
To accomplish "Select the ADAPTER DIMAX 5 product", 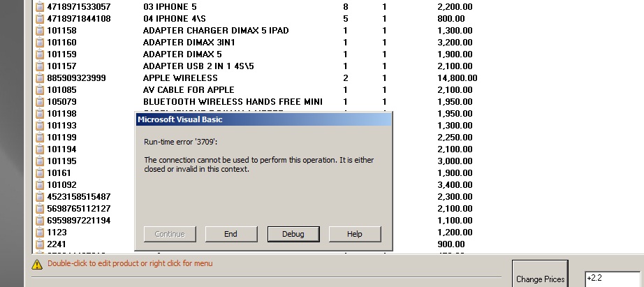I will pyautogui.click(x=182, y=54).
